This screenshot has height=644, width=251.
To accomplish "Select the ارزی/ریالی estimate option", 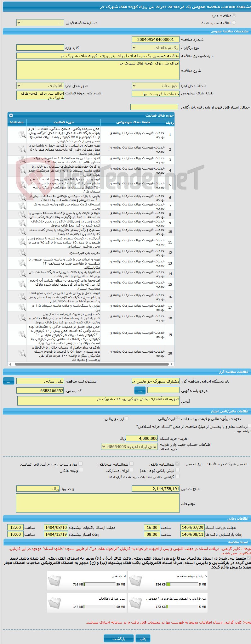I will coord(178,419).
